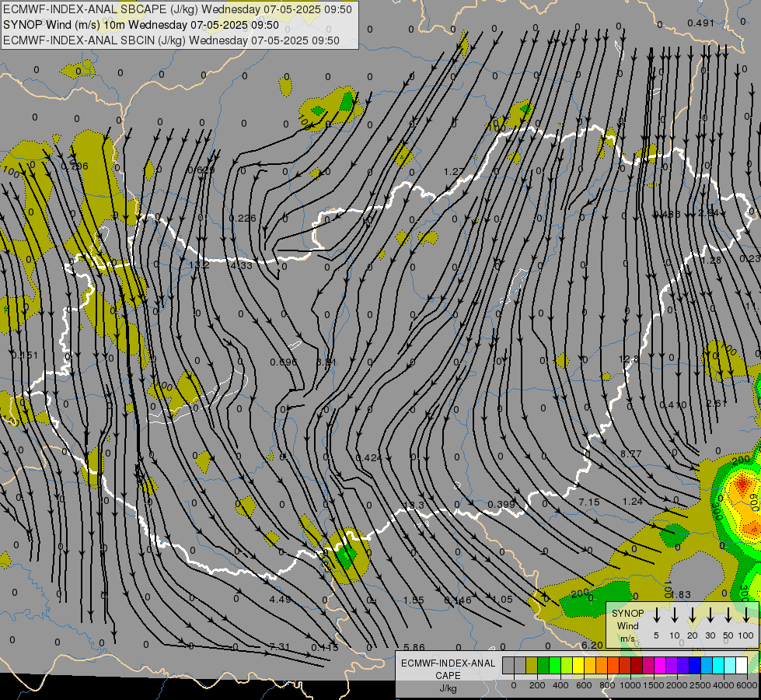Click the map value '0.115'
Image resolution: width=761 pixels, height=700 pixels.
324,648
